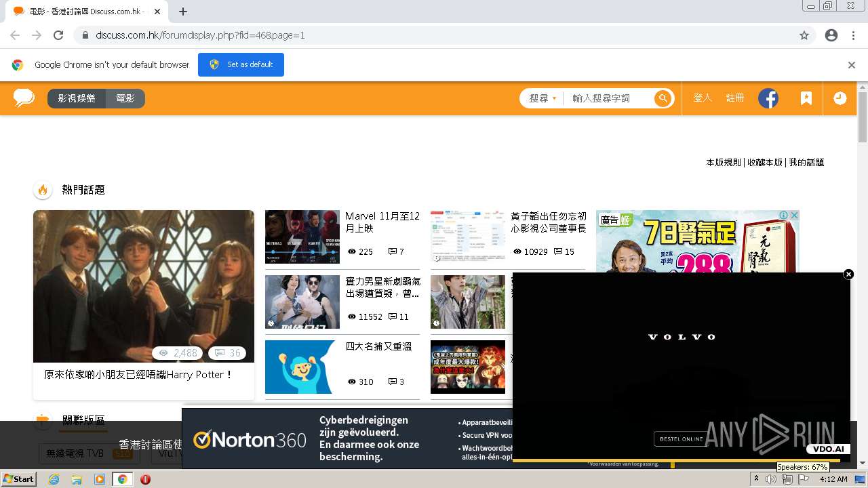Viewport: 868px width, 488px height.
Task: Open the 本版規則 forum rules link
Action: [x=724, y=163]
